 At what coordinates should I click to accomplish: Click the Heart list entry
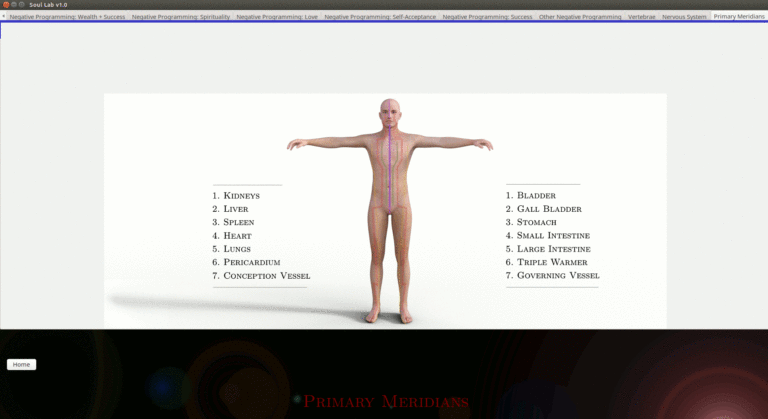[232, 236]
